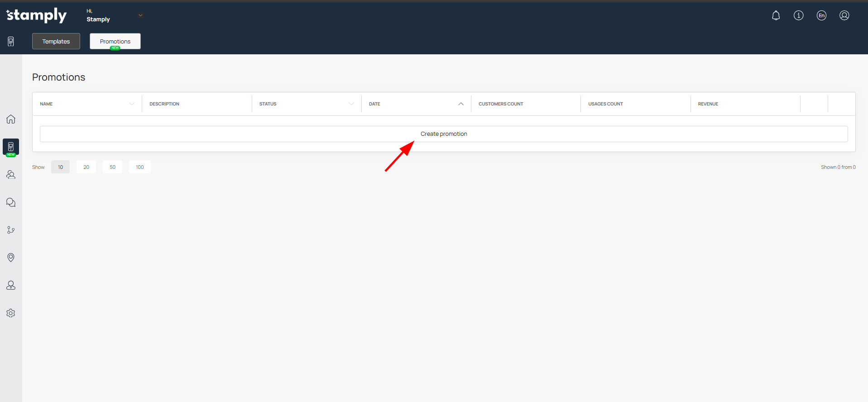Open the customers icon in sidebar
The height and width of the screenshot is (402, 868).
(11, 175)
